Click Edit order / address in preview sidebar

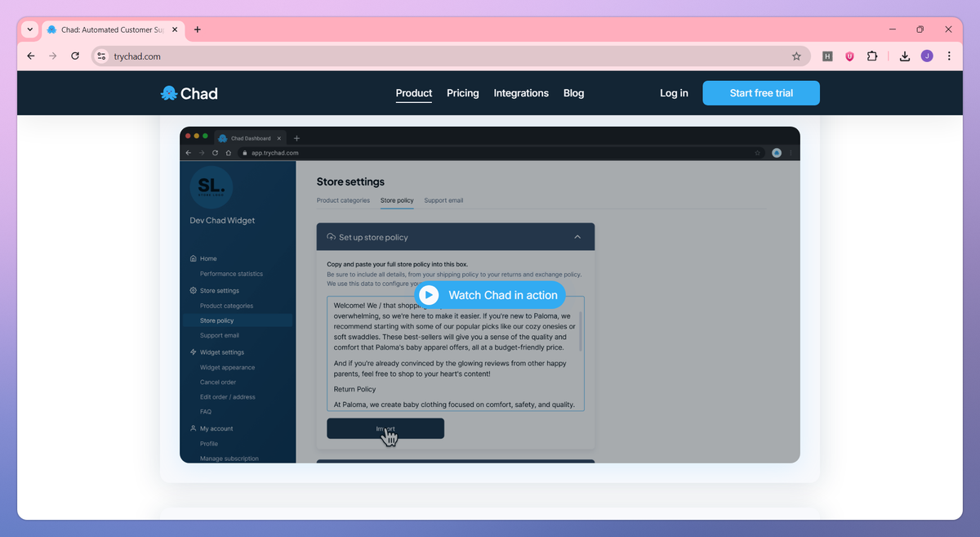point(228,396)
